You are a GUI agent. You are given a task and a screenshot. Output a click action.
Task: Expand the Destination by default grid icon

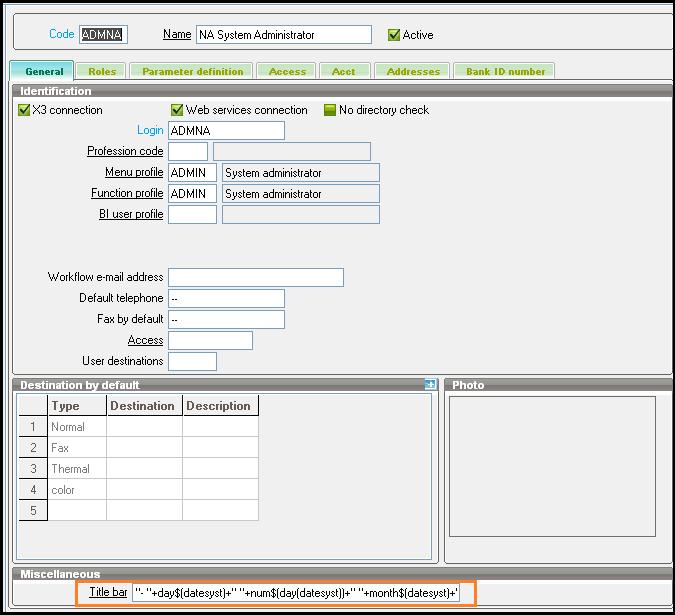430,384
